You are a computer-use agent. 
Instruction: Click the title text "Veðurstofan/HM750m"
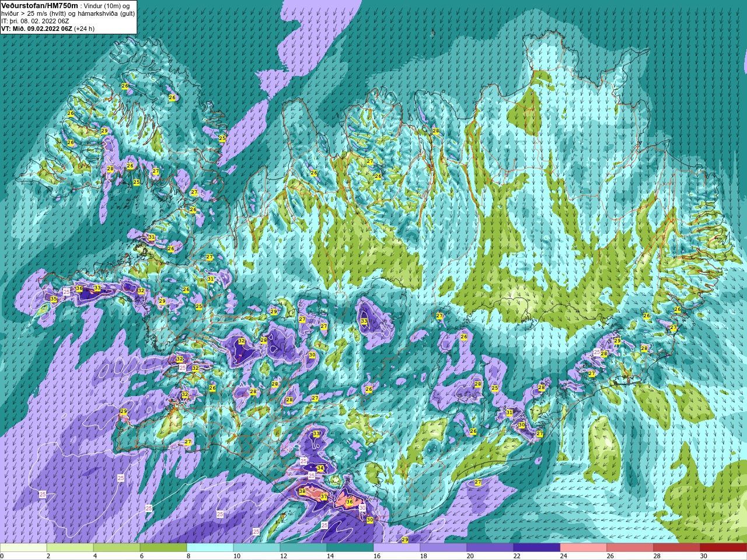[x=39, y=5]
